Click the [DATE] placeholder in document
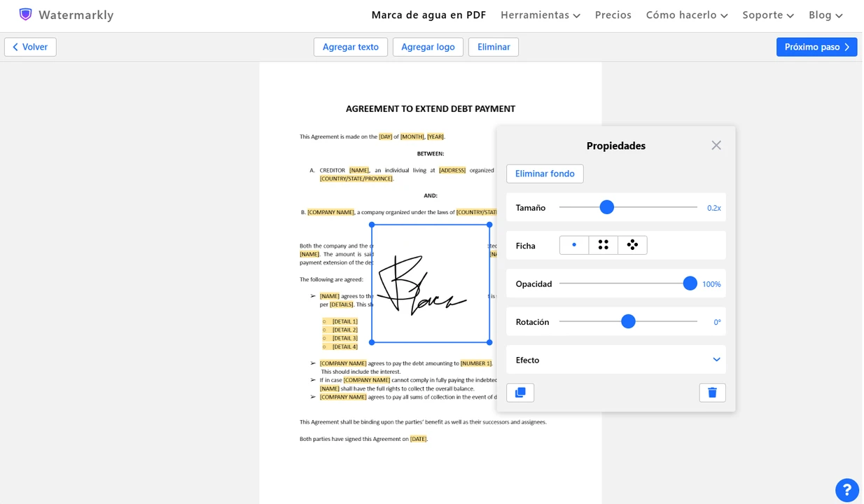Image resolution: width=864 pixels, height=504 pixels. pos(418,439)
